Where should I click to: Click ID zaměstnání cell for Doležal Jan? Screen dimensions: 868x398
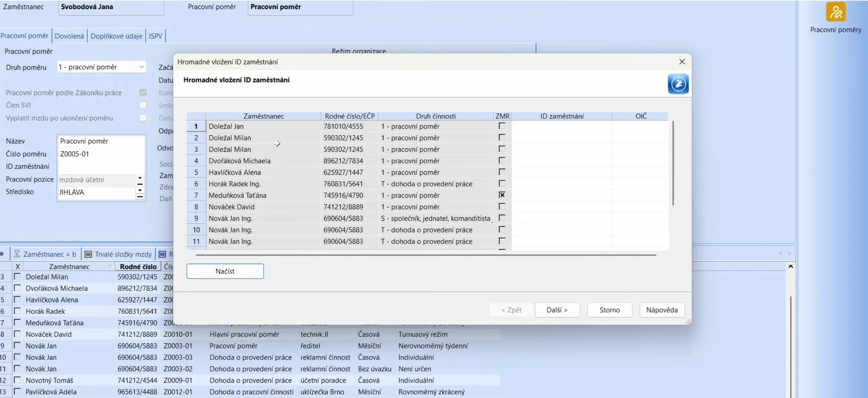[562, 126]
